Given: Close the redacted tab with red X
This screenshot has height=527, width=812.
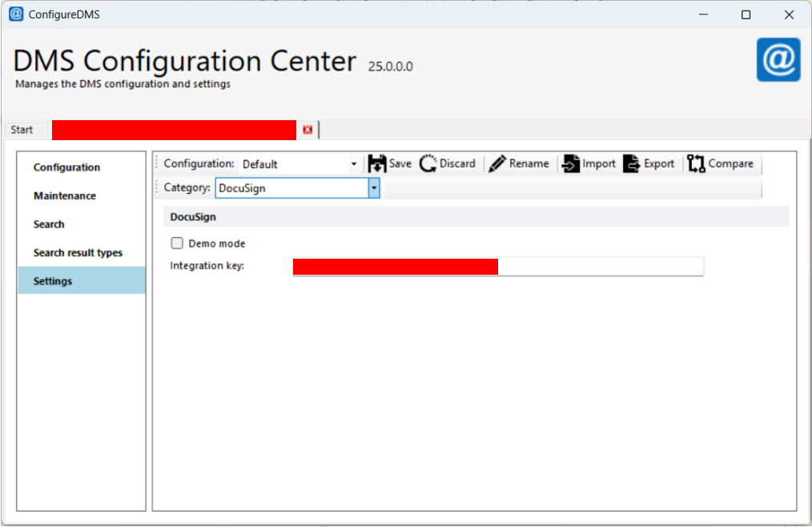Looking at the screenshot, I should click(x=308, y=130).
